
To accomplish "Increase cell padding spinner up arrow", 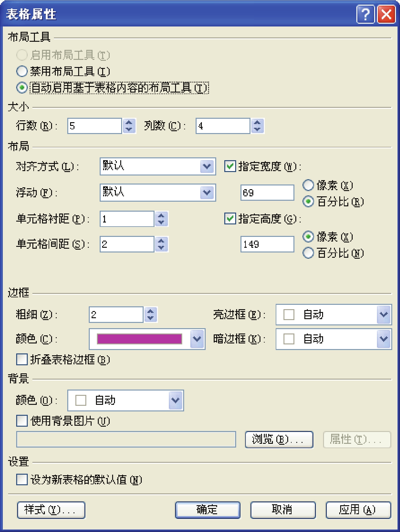I will click(x=161, y=215).
